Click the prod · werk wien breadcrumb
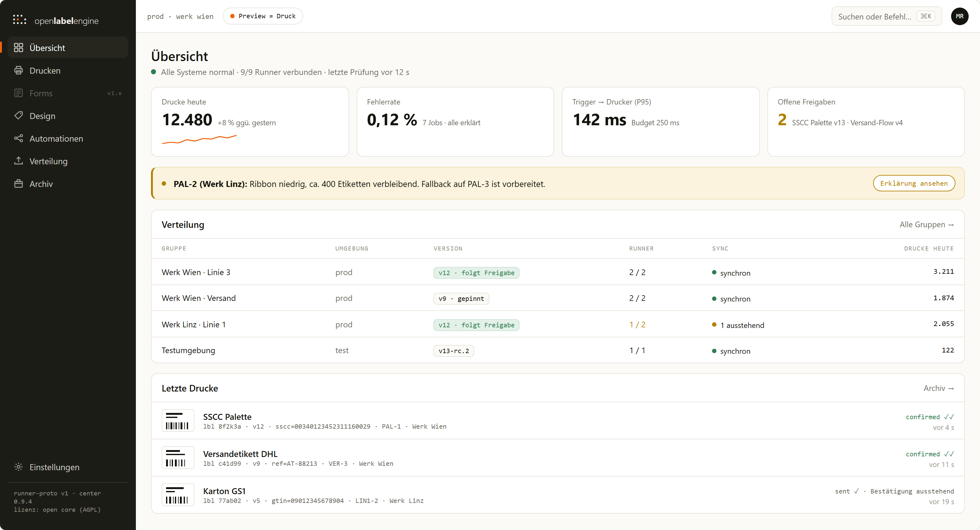Viewport: 980px width, 530px height. (x=180, y=16)
